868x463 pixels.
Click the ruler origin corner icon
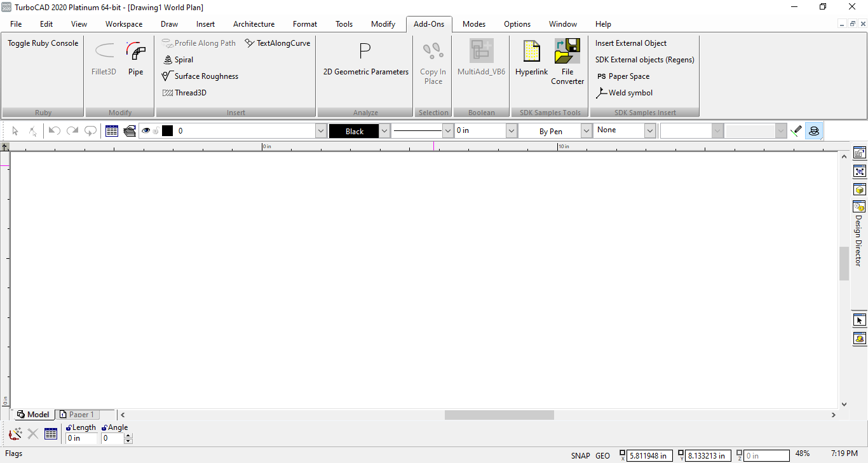coord(4,147)
